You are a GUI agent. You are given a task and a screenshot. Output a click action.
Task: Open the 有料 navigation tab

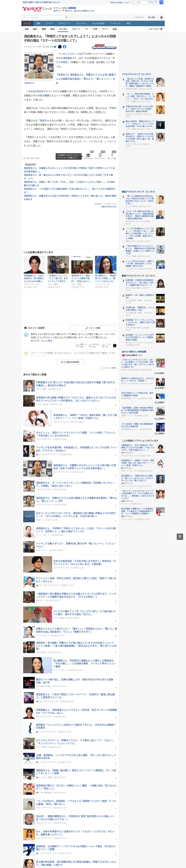[x=128, y=23]
